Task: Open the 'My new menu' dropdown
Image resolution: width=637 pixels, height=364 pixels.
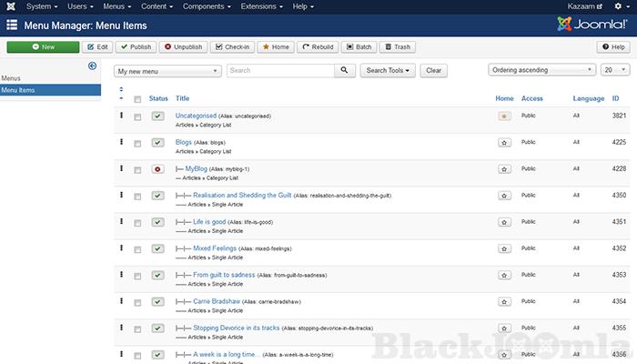Action: tap(167, 70)
